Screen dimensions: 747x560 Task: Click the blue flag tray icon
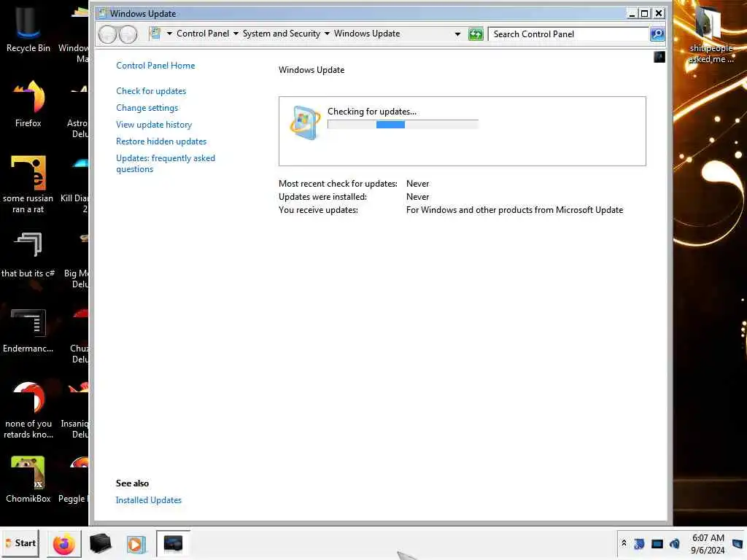pyautogui.click(x=639, y=544)
